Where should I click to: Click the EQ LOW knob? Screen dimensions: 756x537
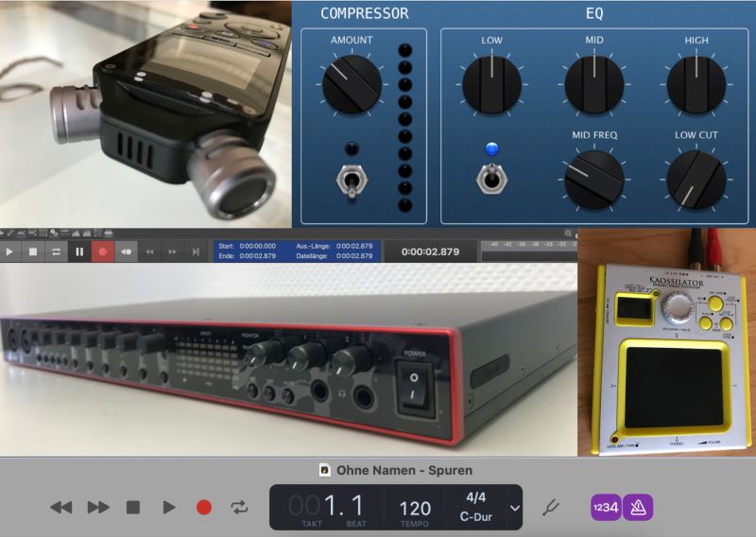491,85
